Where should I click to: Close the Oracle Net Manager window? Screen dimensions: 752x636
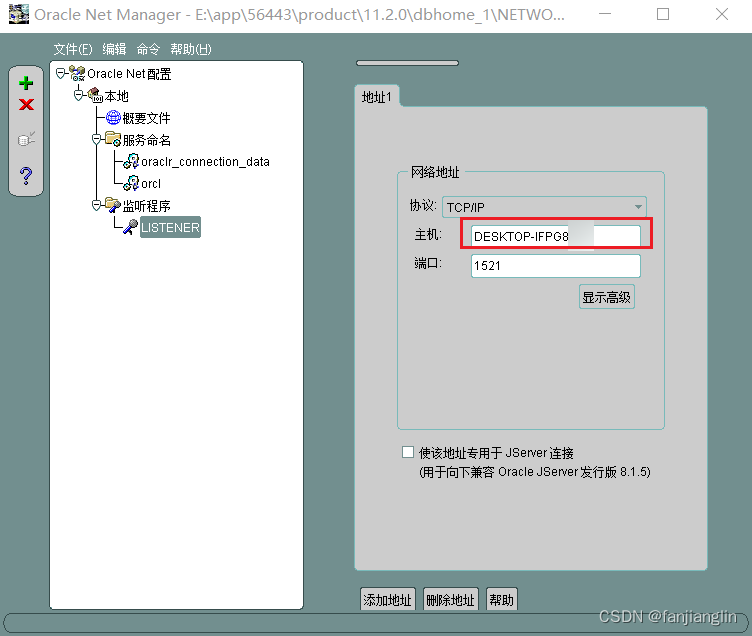(722, 14)
